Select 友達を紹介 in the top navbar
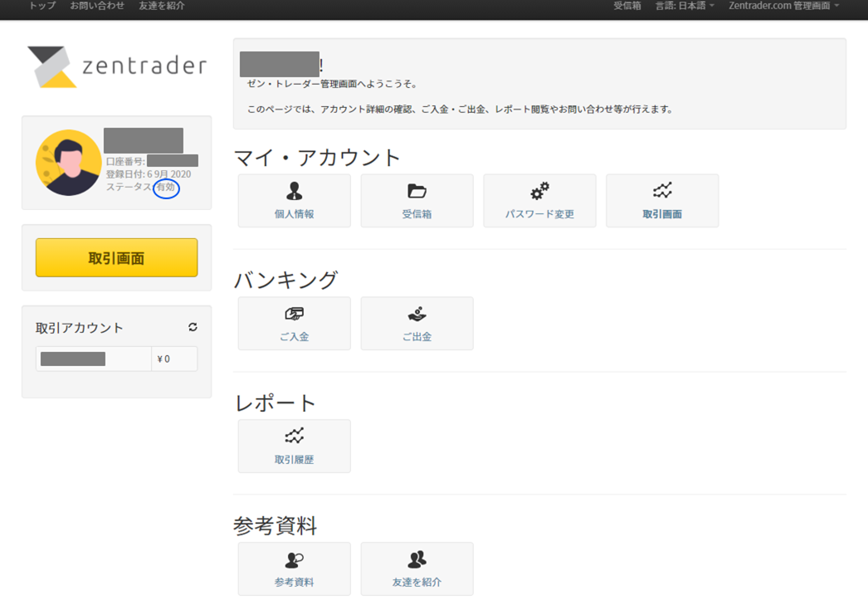868x605 pixels. [x=162, y=6]
